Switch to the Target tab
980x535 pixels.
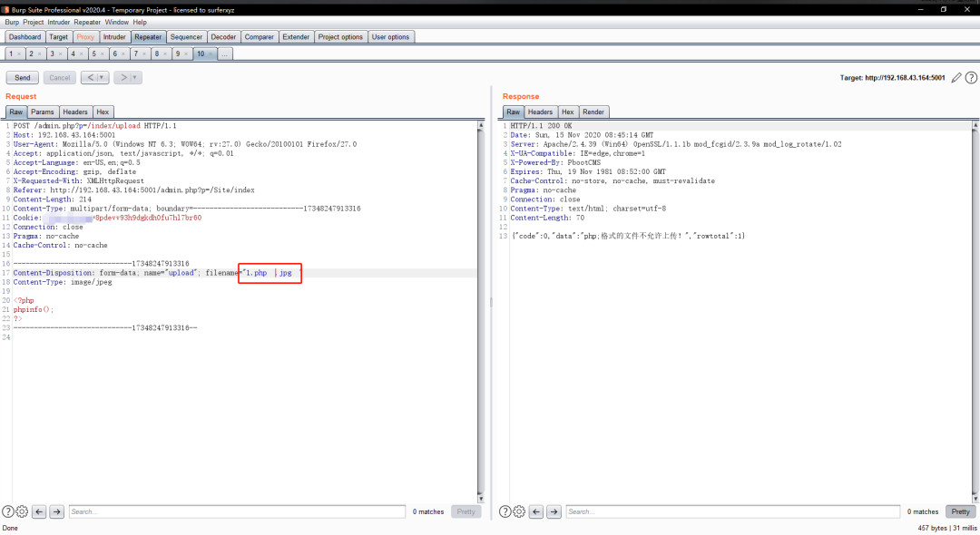coord(59,37)
